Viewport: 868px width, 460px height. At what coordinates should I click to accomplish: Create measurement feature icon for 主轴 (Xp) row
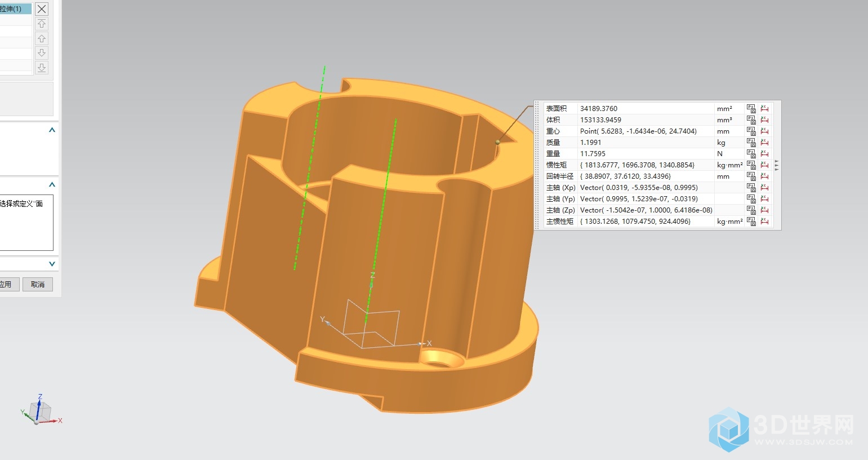tap(764, 187)
